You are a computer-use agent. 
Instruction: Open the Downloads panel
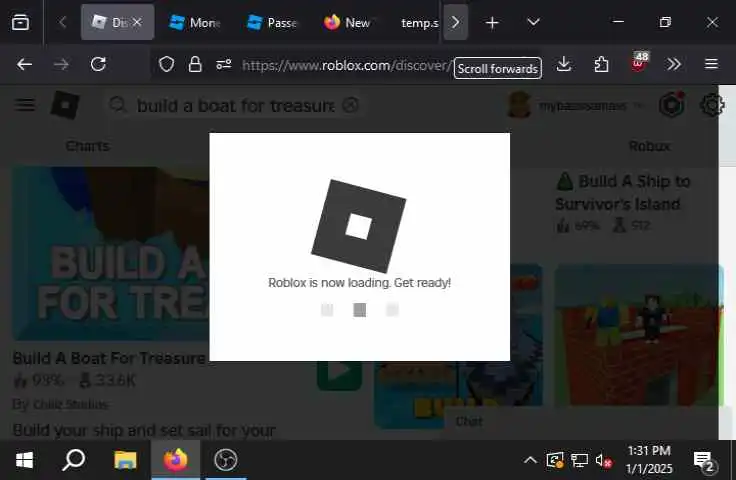pos(563,64)
